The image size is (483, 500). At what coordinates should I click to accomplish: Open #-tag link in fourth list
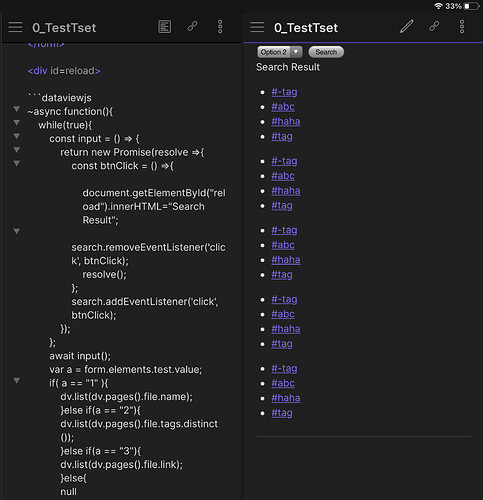(284, 299)
